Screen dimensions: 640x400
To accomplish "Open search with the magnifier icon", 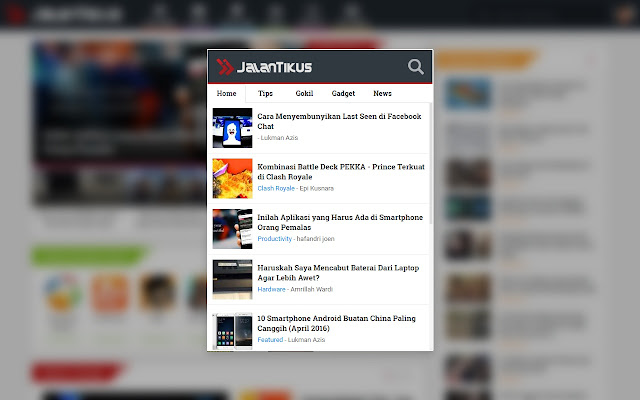I will point(416,67).
